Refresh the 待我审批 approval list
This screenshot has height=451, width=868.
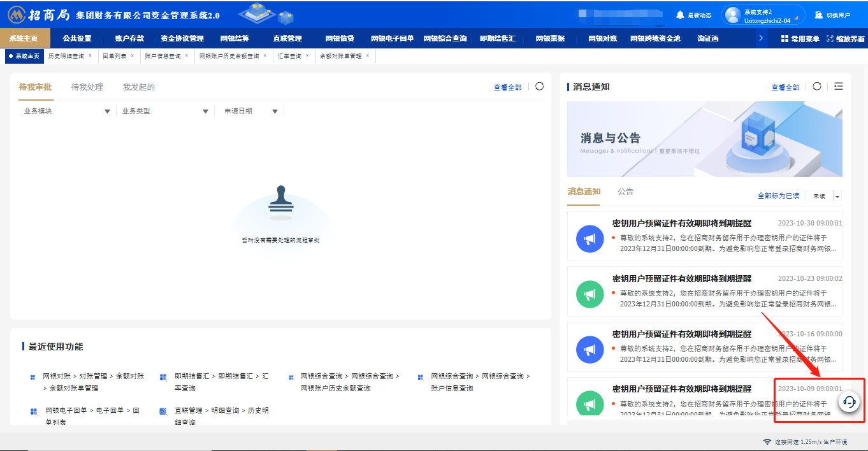[539, 87]
